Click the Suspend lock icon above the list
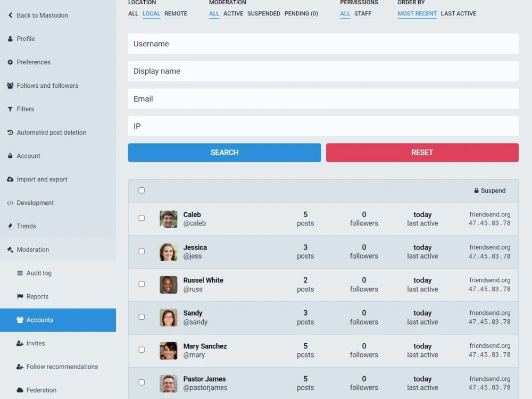This screenshot has height=399, width=532. coord(476,190)
